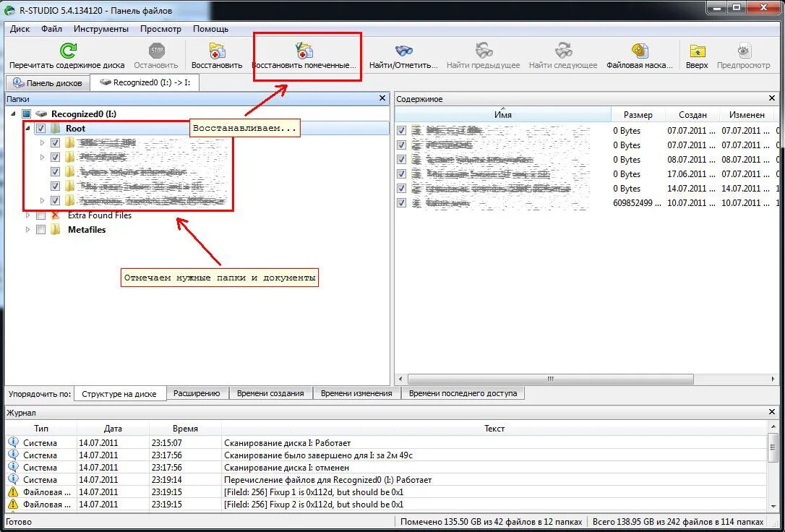Expand the Extra Found Files node
Viewport: 785px width, 532px height.
pos(27,215)
